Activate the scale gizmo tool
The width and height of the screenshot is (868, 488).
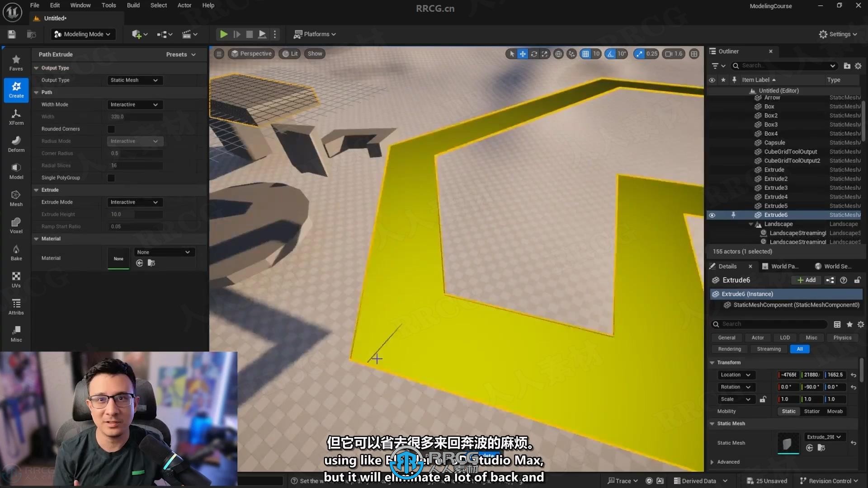click(545, 54)
